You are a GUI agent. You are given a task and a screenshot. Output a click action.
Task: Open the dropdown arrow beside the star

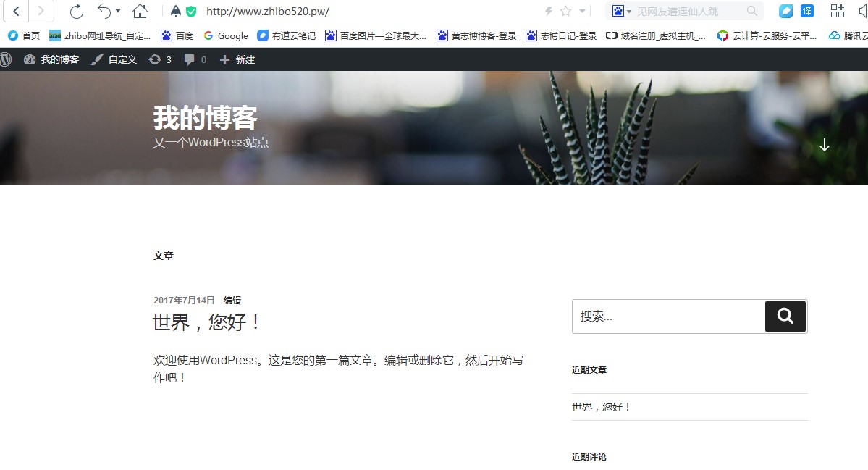[x=582, y=12]
